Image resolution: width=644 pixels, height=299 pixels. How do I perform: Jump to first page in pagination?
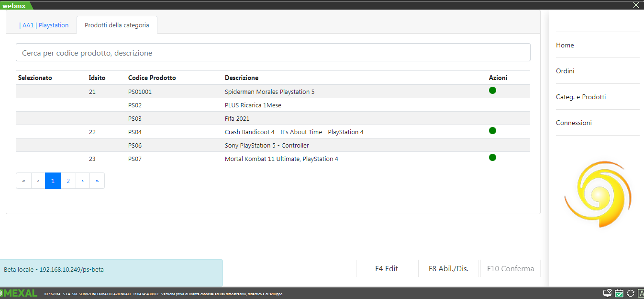pos(23,181)
